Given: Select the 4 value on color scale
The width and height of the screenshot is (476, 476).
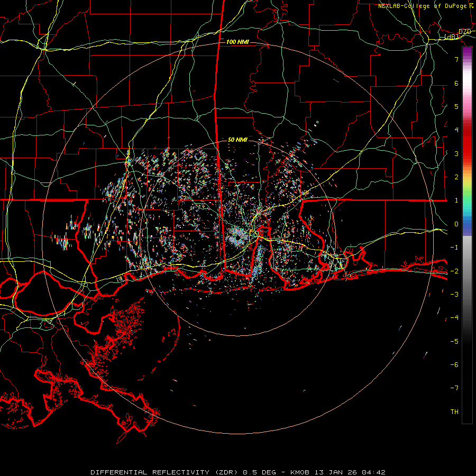Looking at the screenshot, I should (x=456, y=130).
